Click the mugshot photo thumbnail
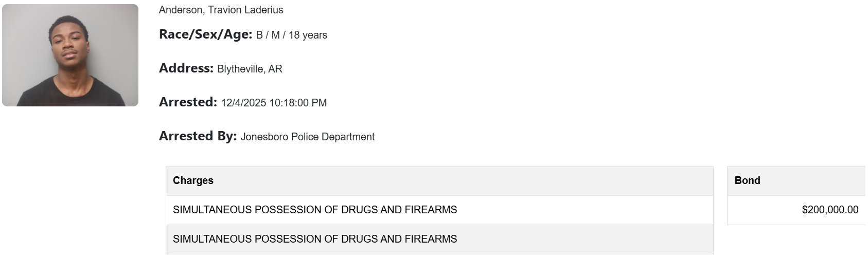 coord(70,56)
